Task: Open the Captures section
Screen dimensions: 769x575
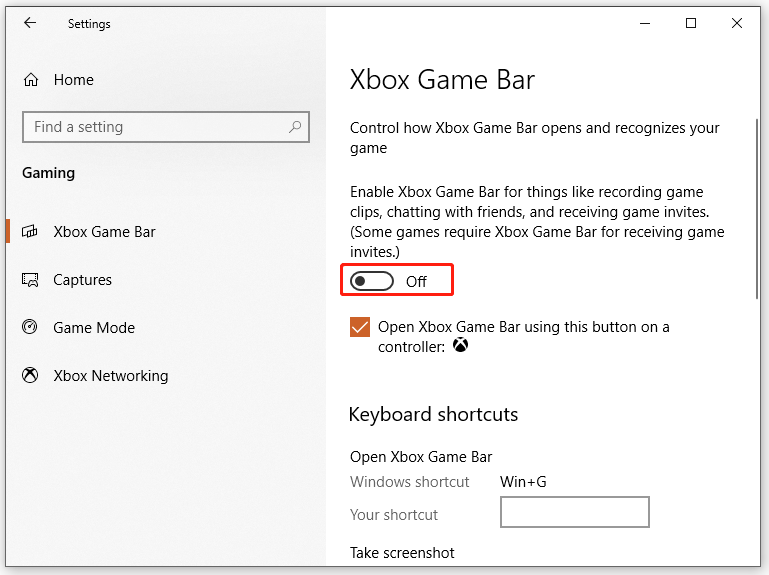Action: pyautogui.click(x=82, y=280)
